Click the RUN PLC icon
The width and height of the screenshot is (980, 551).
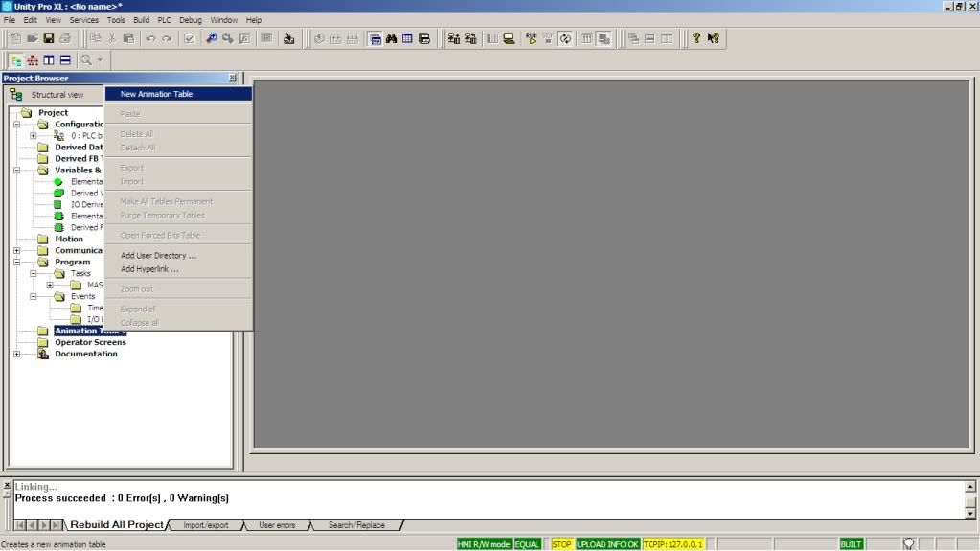532,38
